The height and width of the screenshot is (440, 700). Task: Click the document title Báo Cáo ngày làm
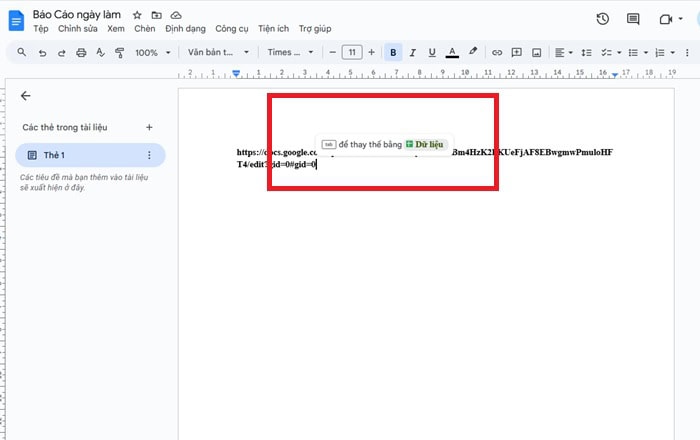[77, 15]
